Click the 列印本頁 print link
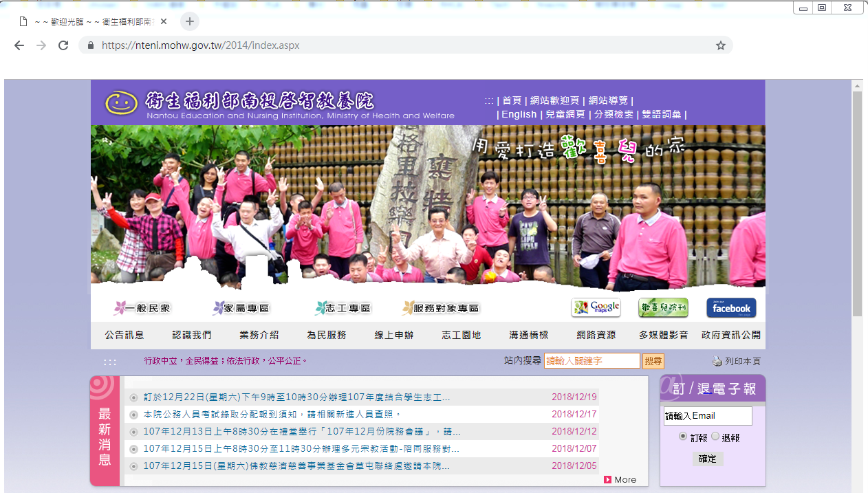The width and height of the screenshot is (868, 493). 743,362
